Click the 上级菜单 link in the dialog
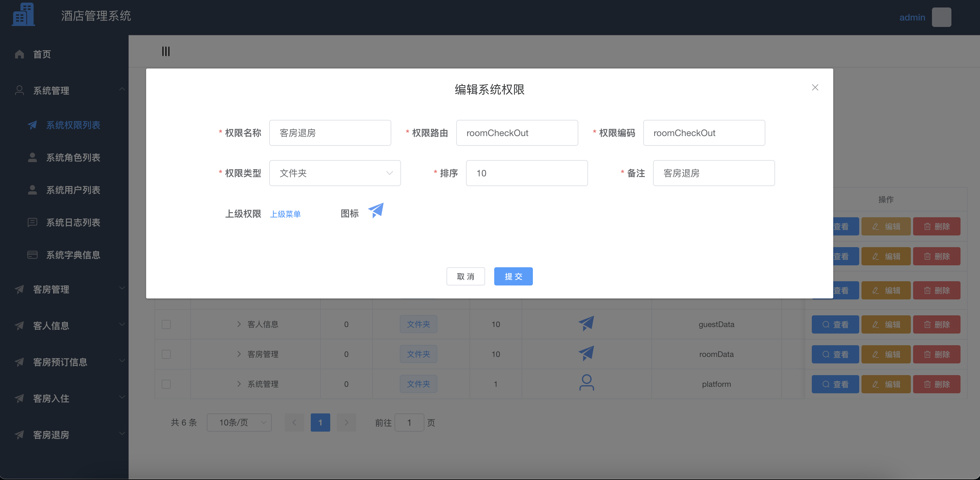This screenshot has width=980, height=480. [285, 214]
